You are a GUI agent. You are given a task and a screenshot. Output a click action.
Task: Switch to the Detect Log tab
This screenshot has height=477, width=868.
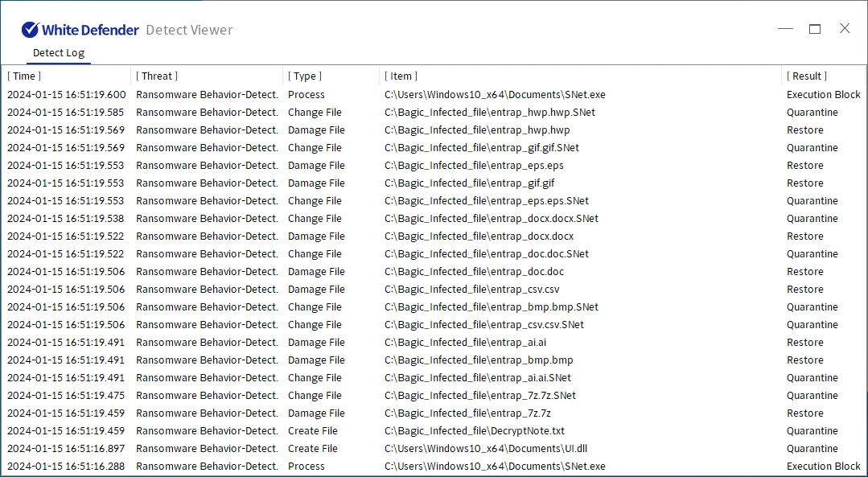click(x=58, y=53)
